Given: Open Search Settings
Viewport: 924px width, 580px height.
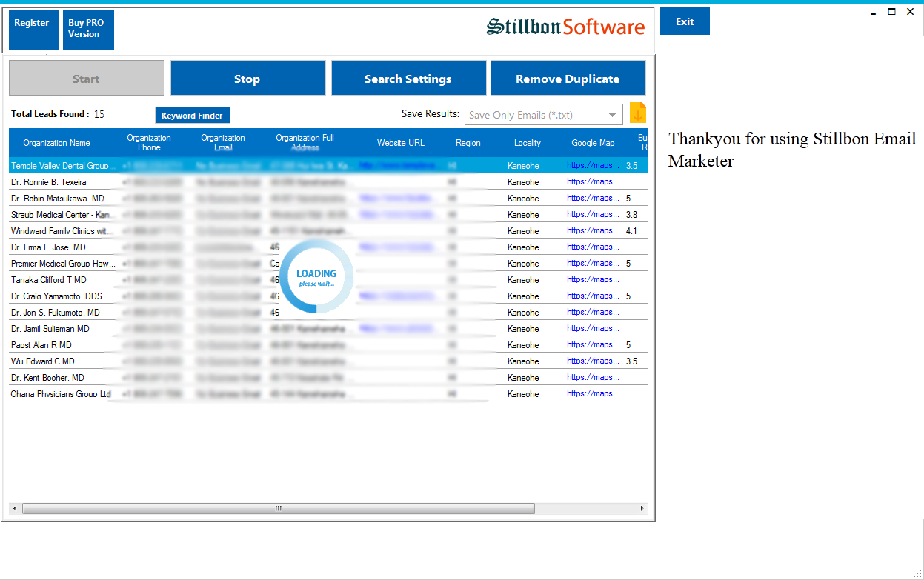Looking at the screenshot, I should click(408, 78).
